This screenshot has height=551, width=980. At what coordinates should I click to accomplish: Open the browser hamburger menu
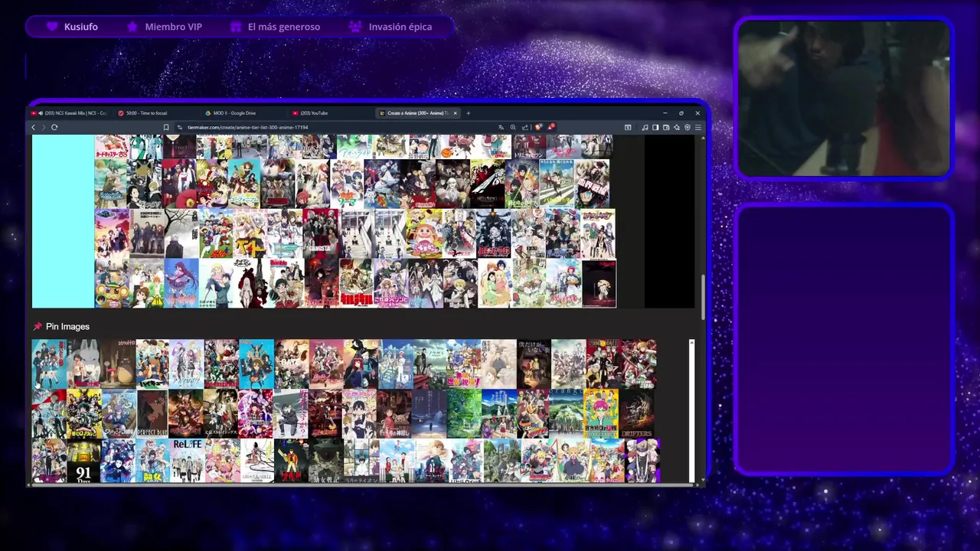[698, 127]
